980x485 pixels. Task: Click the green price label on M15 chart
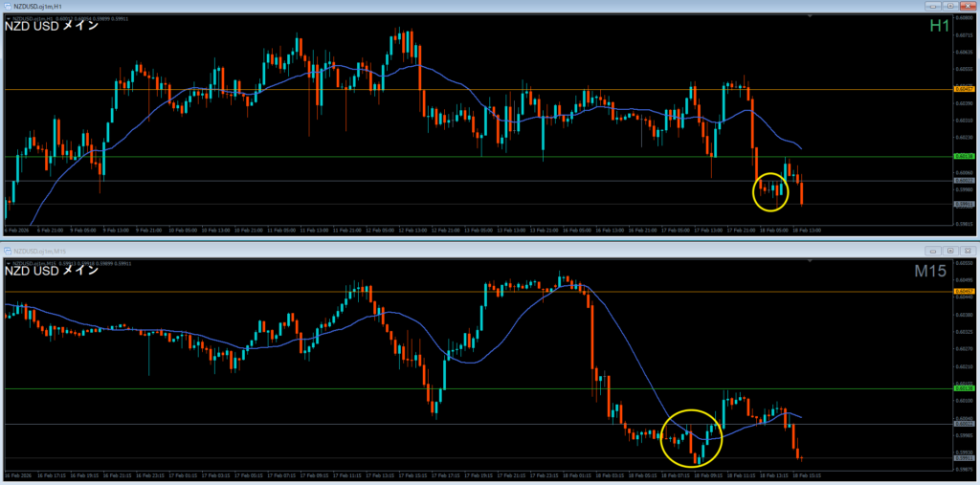[965, 388]
